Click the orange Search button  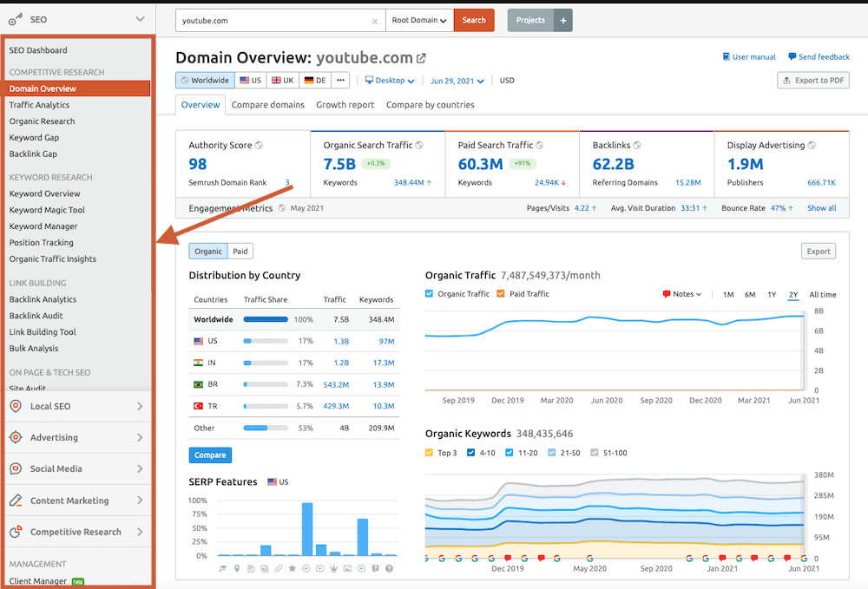474,21
